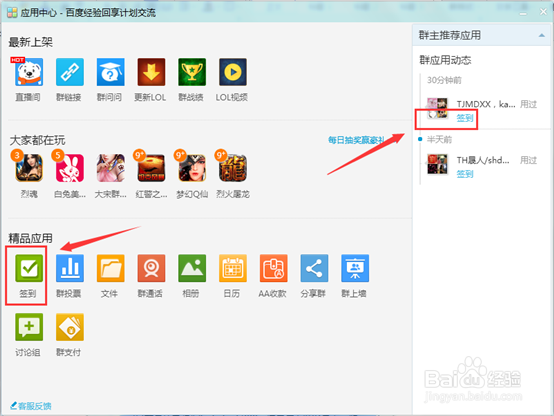554x416 pixels.
Task: Click the TJMDXX, ka... user name
Action: tap(486, 104)
